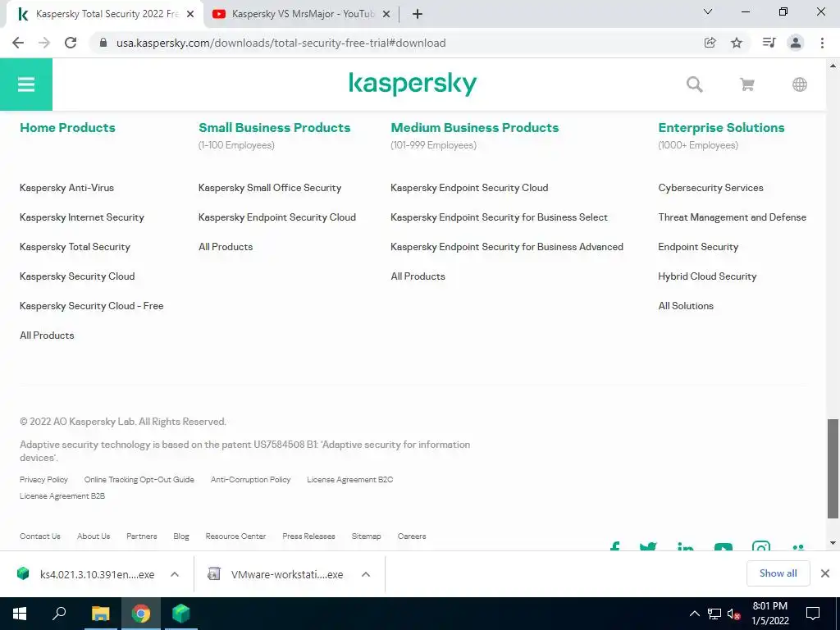Click Show all downloads button
Viewport: 840px width, 630px height.
click(778, 573)
